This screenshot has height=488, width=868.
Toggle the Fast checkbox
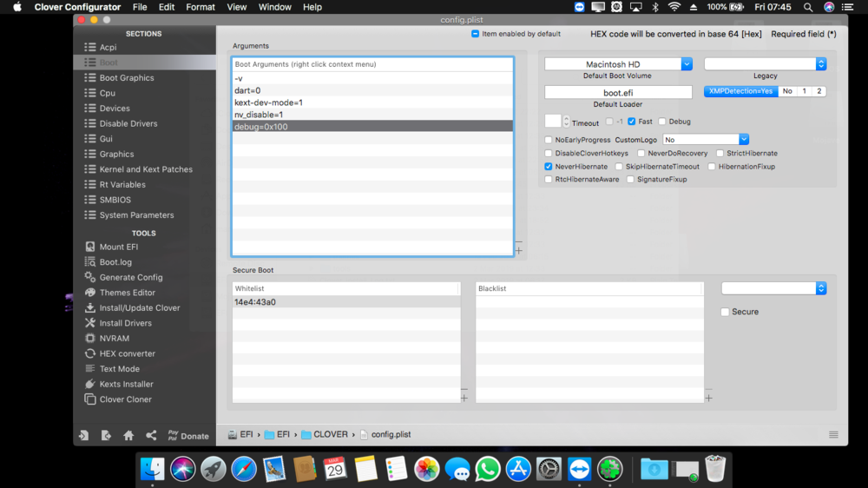click(x=632, y=122)
